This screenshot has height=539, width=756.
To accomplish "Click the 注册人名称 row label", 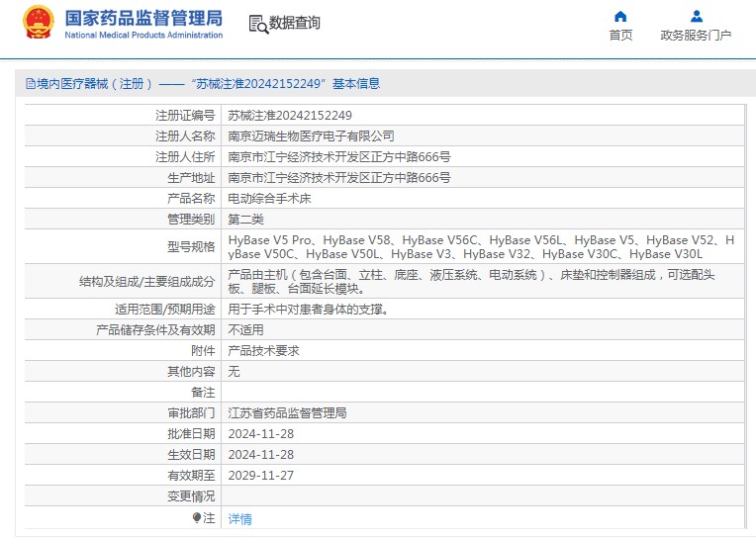I will (x=185, y=136).
